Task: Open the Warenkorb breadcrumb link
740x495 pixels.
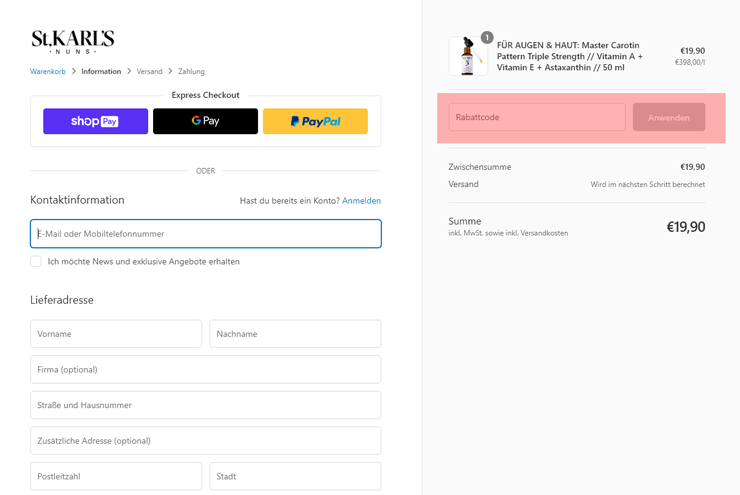Action: click(48, 72)
